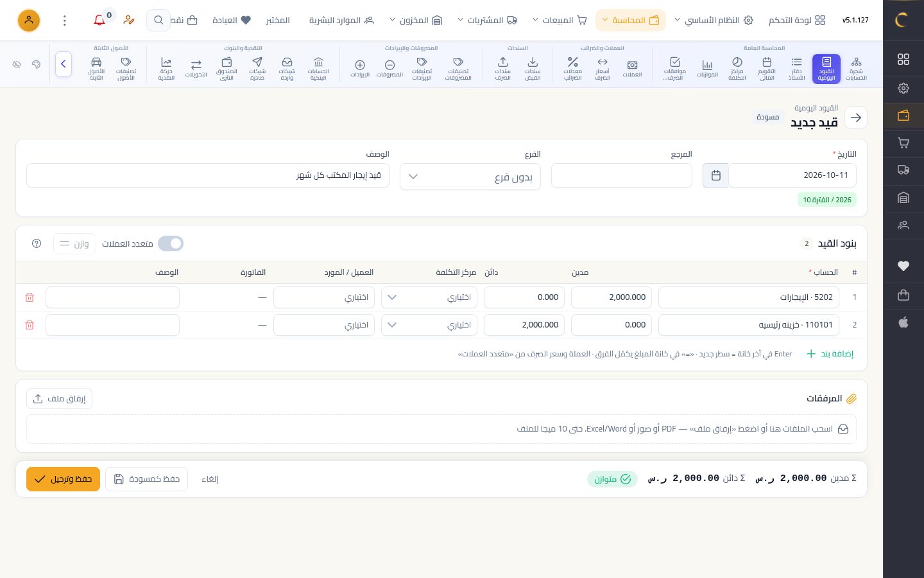The width and height of the screenshot is (924, 578).
Task: Click the المرجع reference input field
Action: [x=622, y=175]
